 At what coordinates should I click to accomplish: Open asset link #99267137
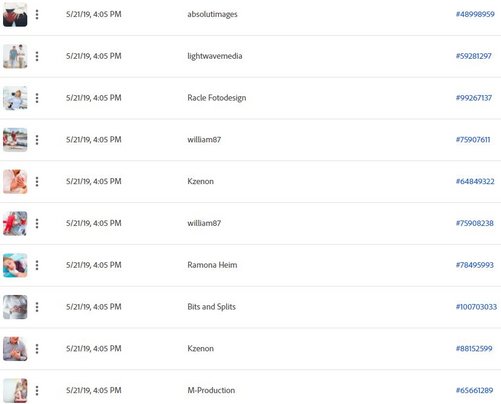coord(474,98)
